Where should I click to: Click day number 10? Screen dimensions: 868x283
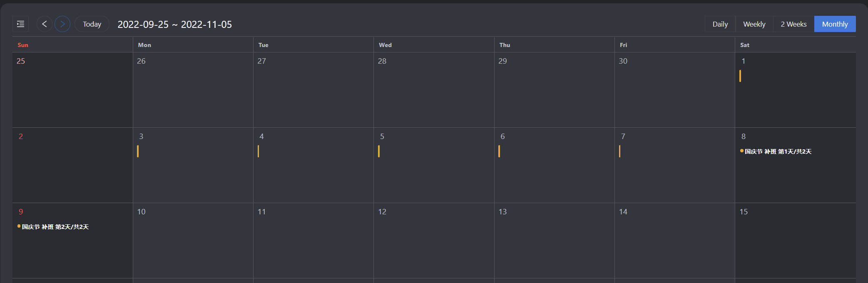tap(142, 212)
